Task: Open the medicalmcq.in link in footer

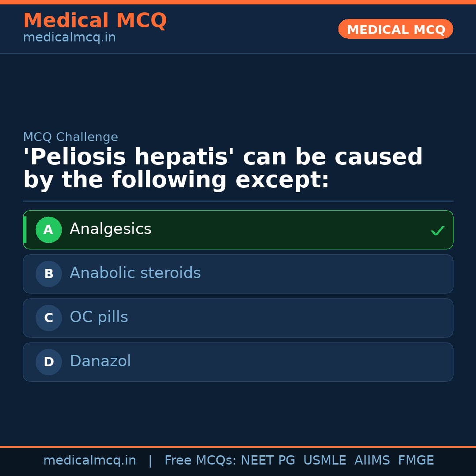Action: pyautogui.click(x=89, y=461)
